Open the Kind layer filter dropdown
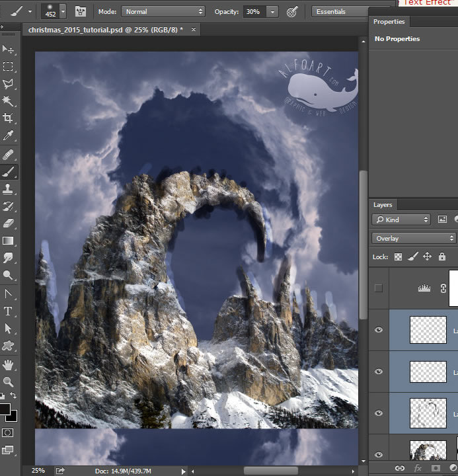This screenshot has height=476, width=458. pos(401,219)
